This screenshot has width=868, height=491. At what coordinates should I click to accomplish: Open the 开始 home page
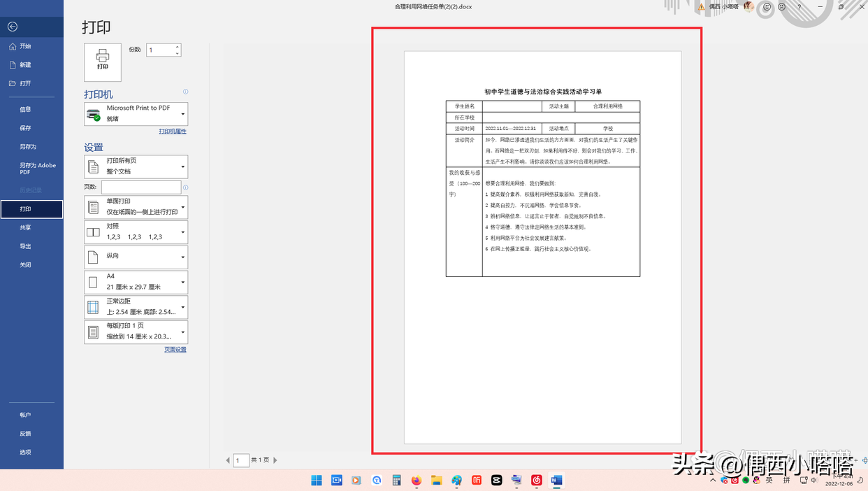click(x=31, y=46)
